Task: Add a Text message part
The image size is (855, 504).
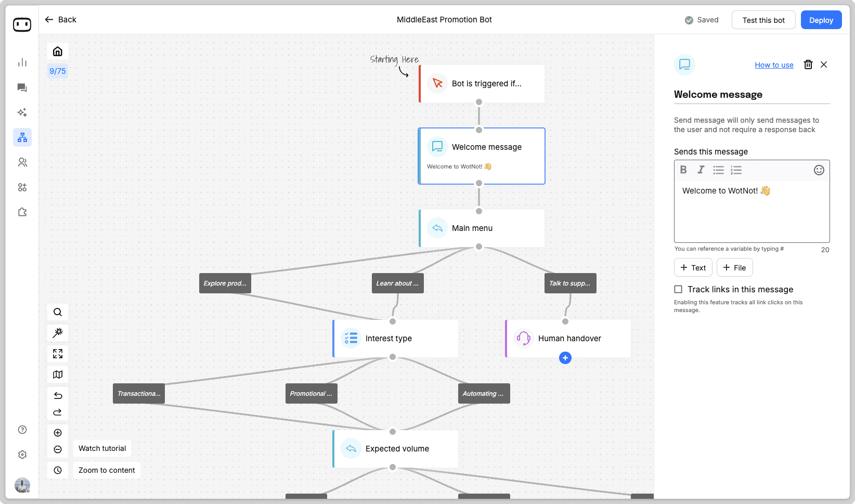Action: tap(693, 267)
